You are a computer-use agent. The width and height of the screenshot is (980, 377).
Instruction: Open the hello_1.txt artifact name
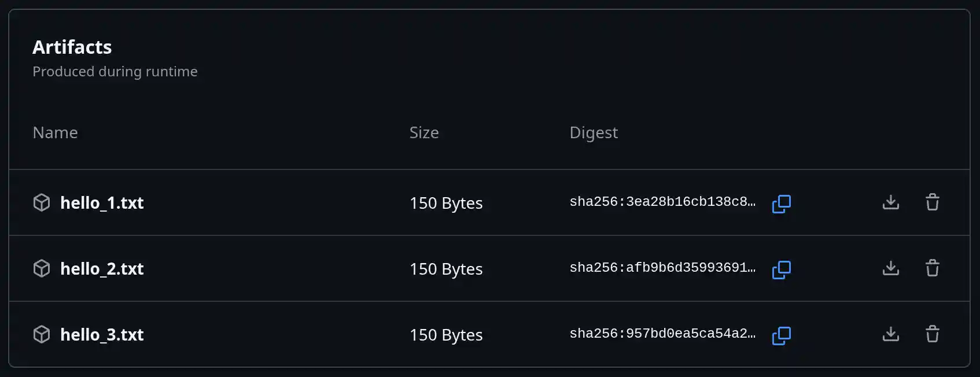pos(102,203)
